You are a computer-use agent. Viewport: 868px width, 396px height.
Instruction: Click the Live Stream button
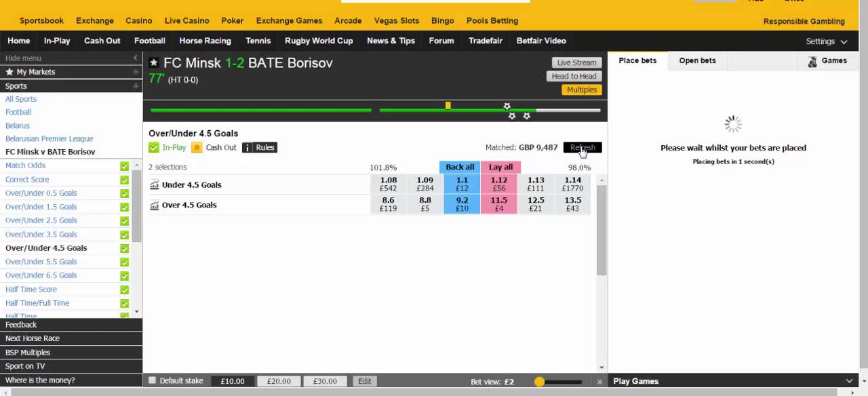[x=576, y=62]
